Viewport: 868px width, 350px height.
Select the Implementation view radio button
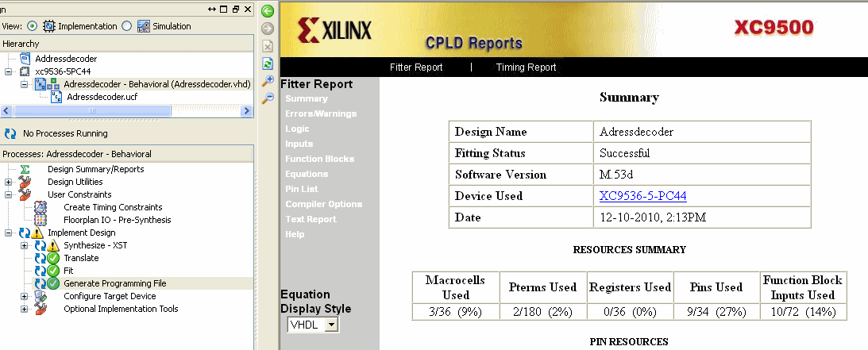click(x=32, y=26)
